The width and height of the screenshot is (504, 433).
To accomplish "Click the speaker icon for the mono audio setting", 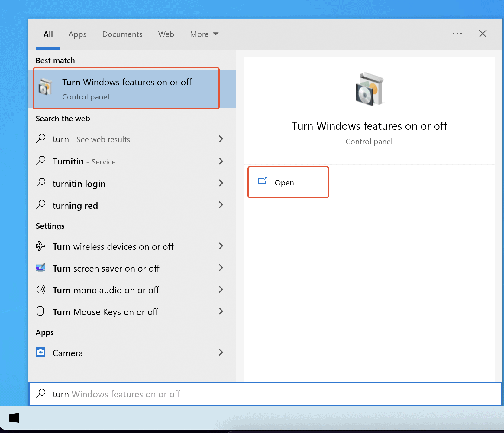I will [40, 289].
